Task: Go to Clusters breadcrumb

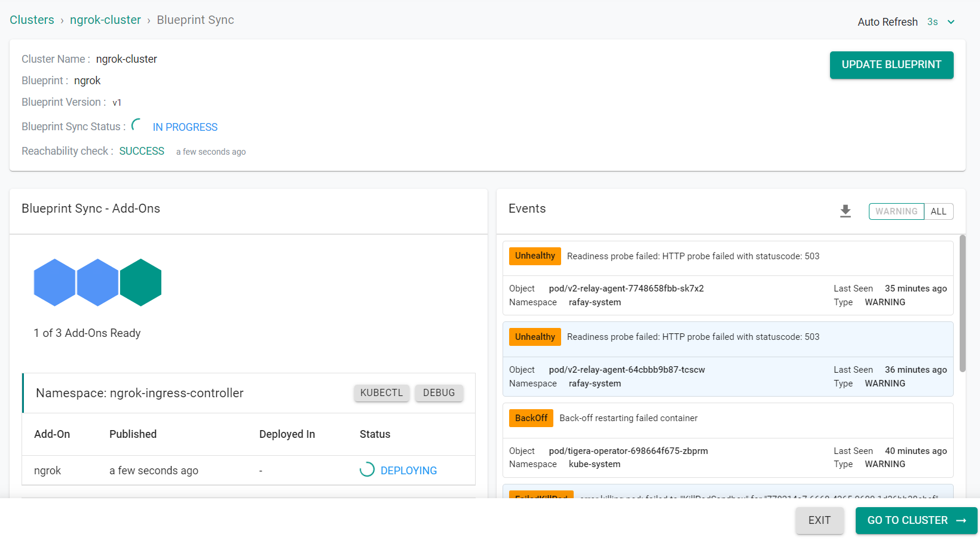Action: [32, 20]
